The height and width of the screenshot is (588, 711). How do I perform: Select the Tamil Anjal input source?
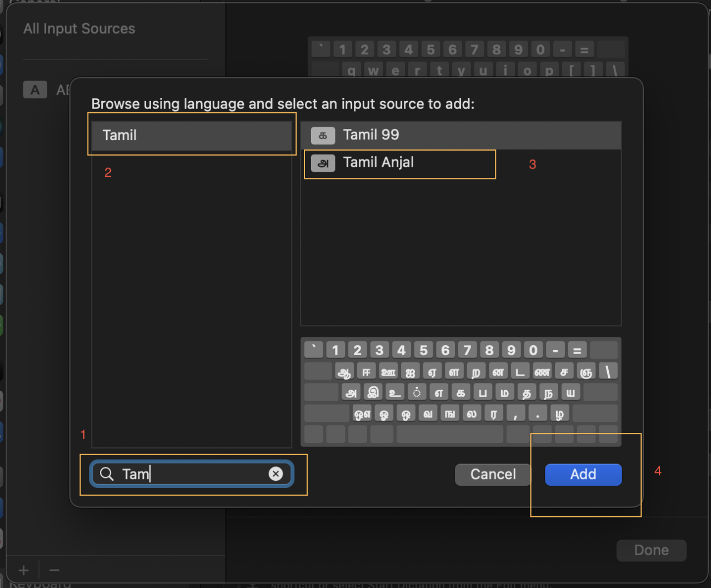[x=400, y=163]
